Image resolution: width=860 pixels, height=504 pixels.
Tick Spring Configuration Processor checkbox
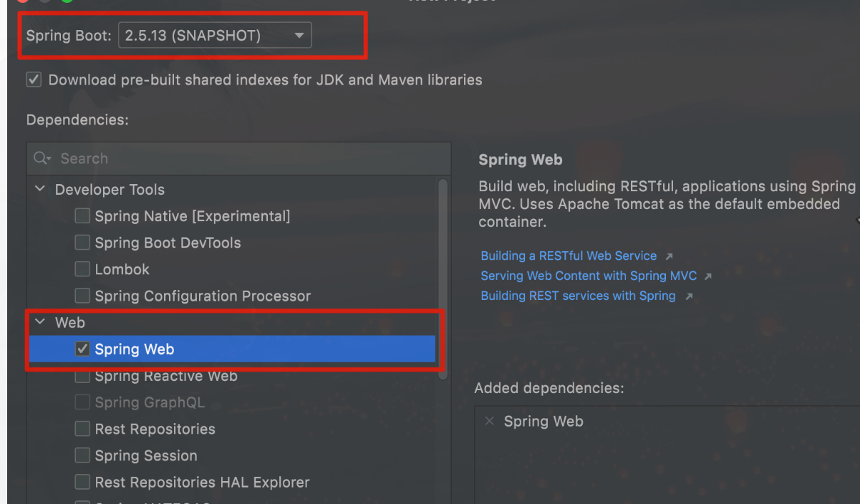[83, 296]
